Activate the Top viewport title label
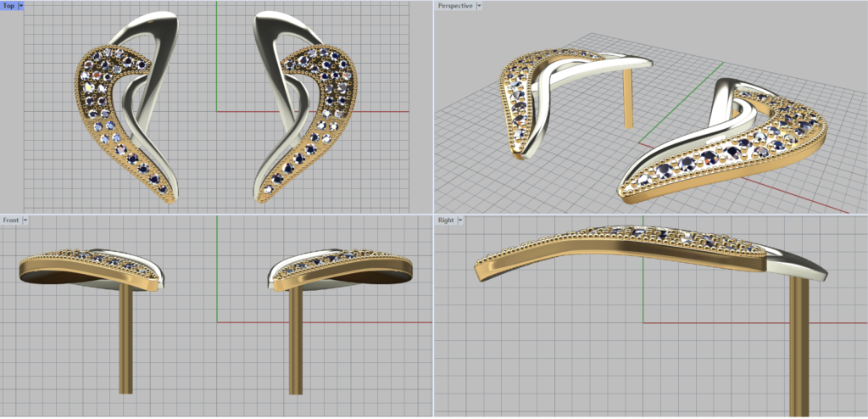 click(8, 5)
